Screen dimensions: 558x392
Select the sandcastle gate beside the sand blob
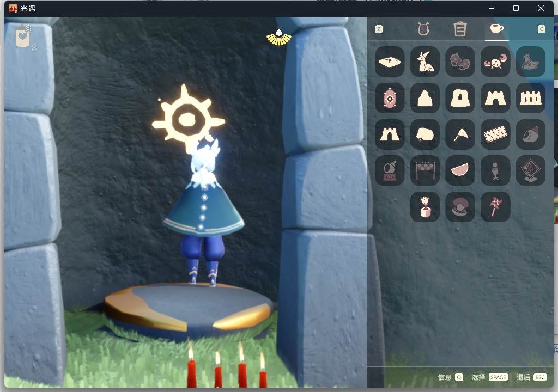point(390,134)
